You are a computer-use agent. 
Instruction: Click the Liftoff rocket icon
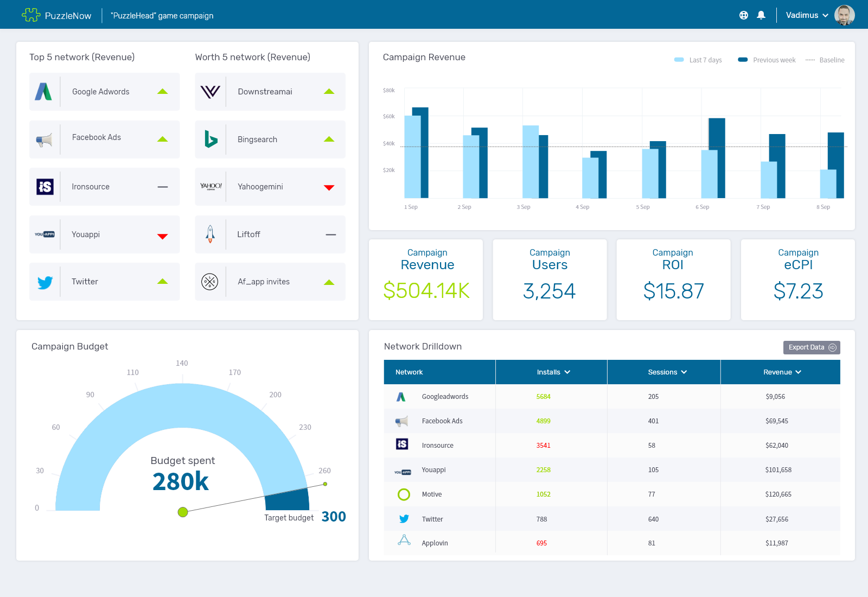pyautogui.click(x=210, y=234)
